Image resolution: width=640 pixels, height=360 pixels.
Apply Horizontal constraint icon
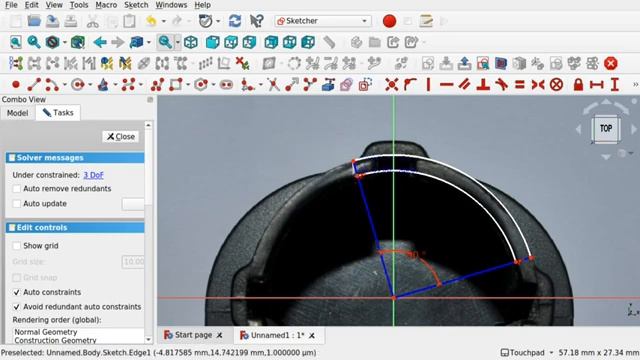point(447,85)
